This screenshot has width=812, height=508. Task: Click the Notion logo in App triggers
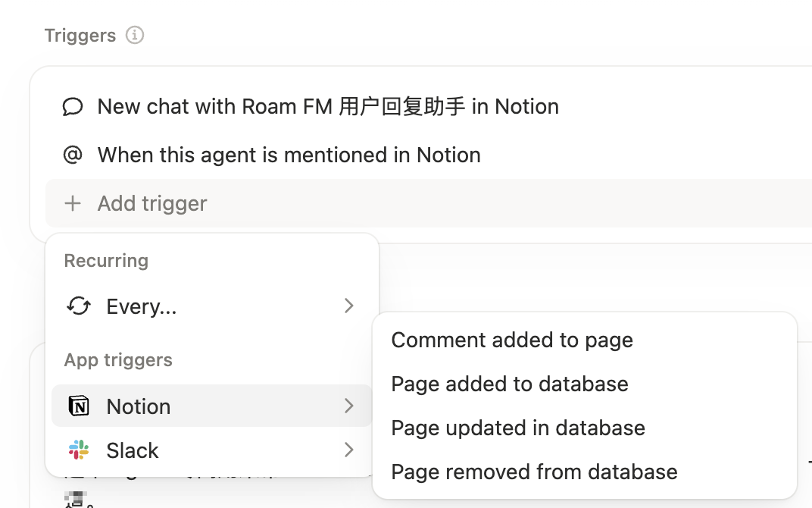[78, 406]
